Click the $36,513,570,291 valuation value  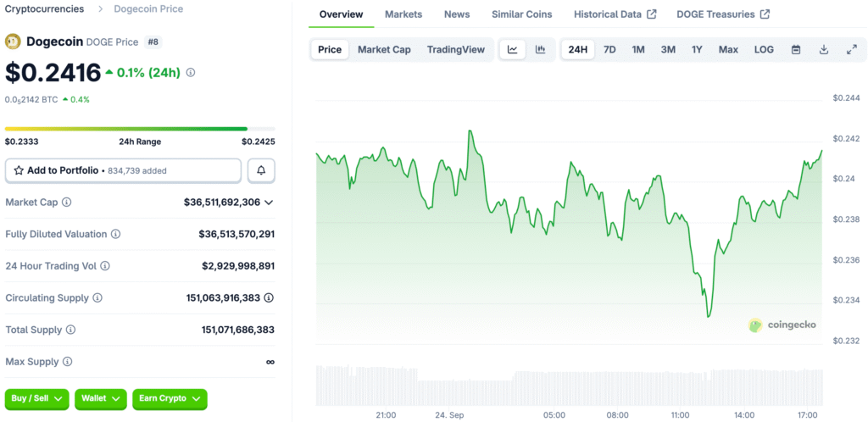[x=237, y=235]
